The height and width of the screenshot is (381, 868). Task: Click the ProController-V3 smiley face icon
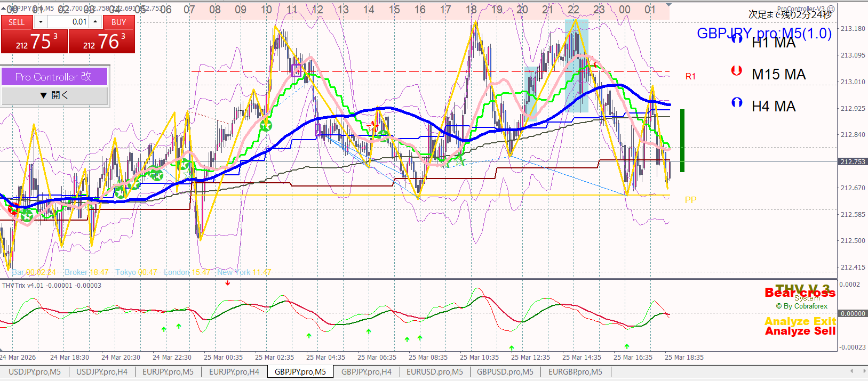click(831, 9)
